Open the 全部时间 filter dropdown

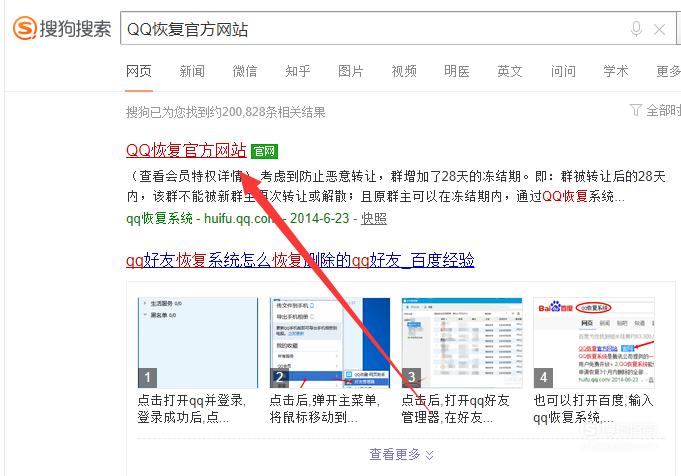[x=655, y=110]
